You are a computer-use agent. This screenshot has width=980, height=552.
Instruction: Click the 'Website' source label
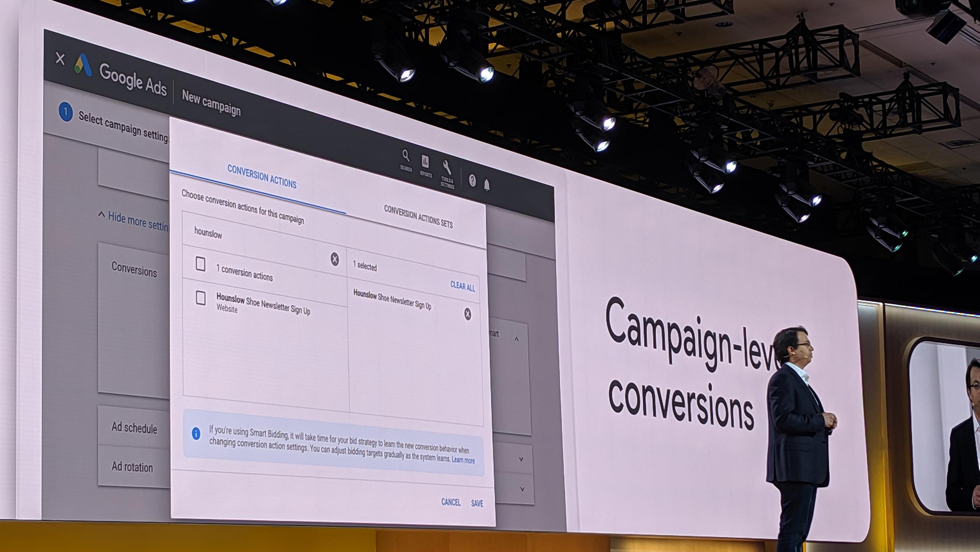coord(227,308)
